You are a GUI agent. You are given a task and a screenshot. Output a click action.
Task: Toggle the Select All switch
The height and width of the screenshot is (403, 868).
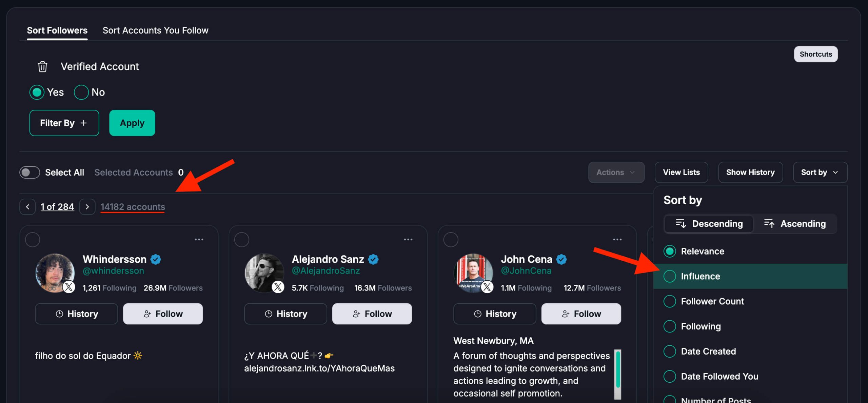tap(29, 173)
